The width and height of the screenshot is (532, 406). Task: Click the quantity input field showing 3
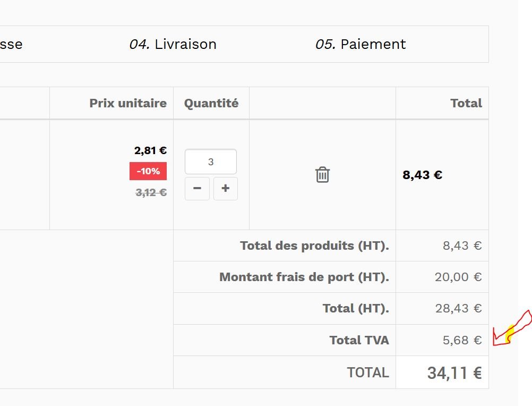210,162
